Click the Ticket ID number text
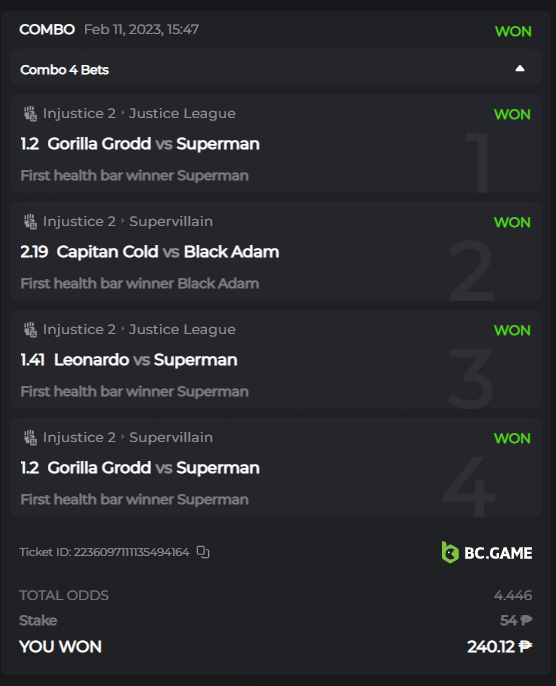This screenshot has height=686, width=556. (131, 552)
